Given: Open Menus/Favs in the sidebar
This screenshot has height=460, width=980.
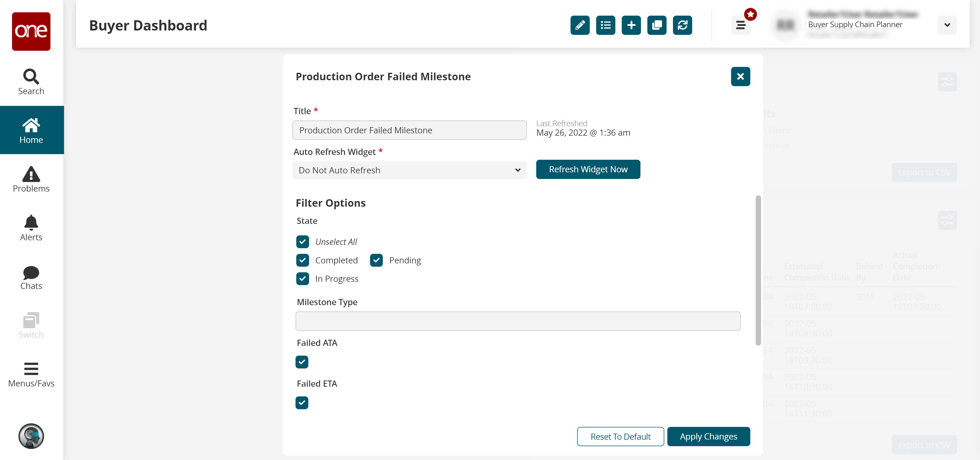Looking at the screenshot, I should point(31,375).
